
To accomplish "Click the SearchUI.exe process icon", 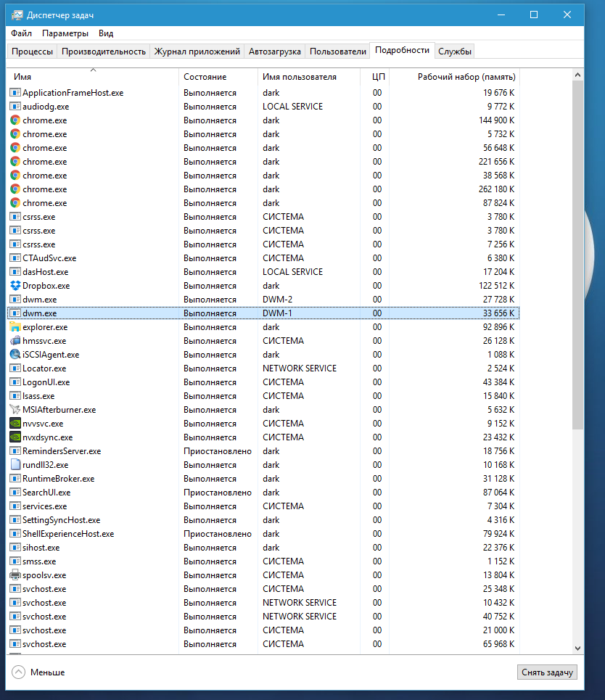I will [15, 493].
